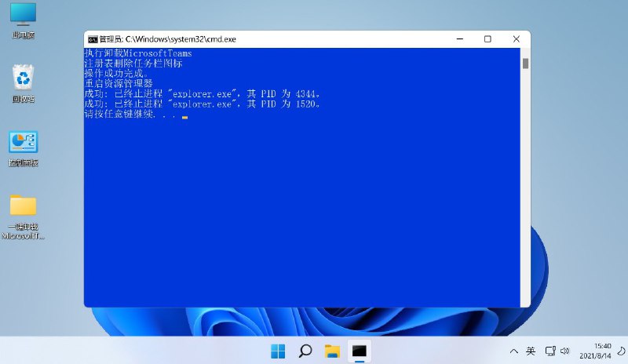Open File Explorer from the taskbar
628x364 pixels.
point(332,351)
